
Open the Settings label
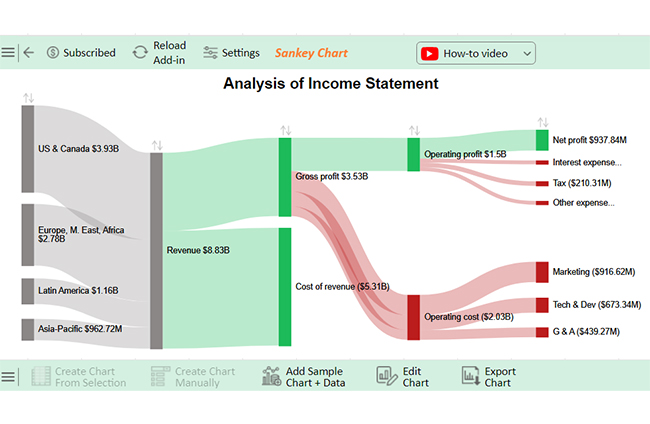240,53
